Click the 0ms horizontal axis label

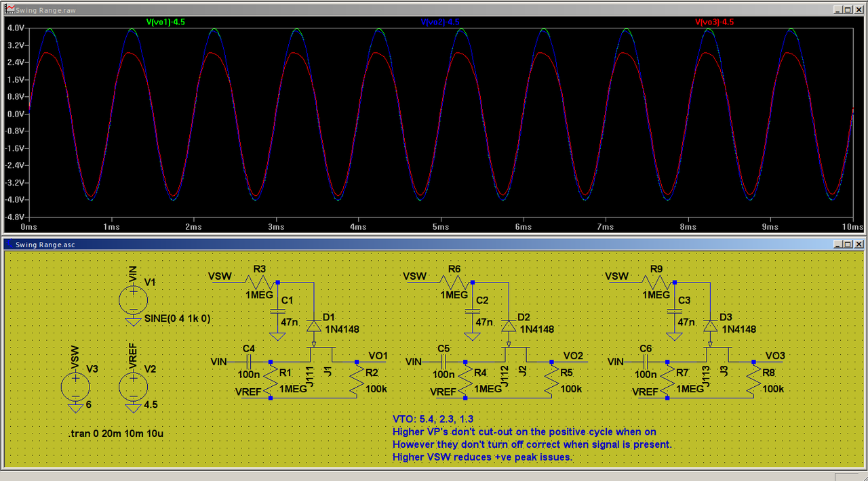28,228
